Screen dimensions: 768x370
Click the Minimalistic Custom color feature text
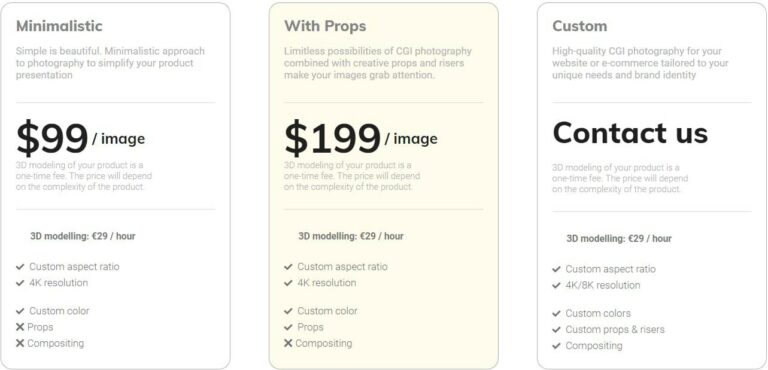point(59,311)
